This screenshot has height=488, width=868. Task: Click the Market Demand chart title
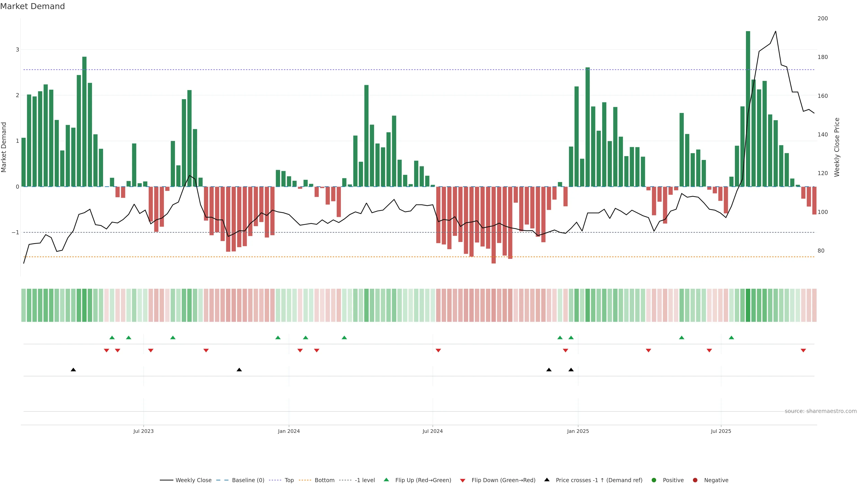click(x=32, y=6)
